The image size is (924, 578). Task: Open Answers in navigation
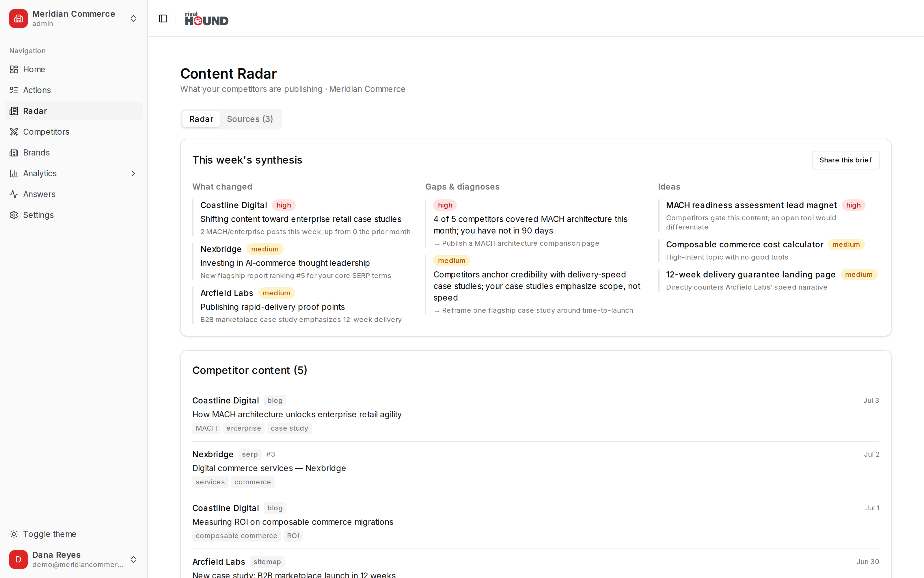(x=73, y=194)
